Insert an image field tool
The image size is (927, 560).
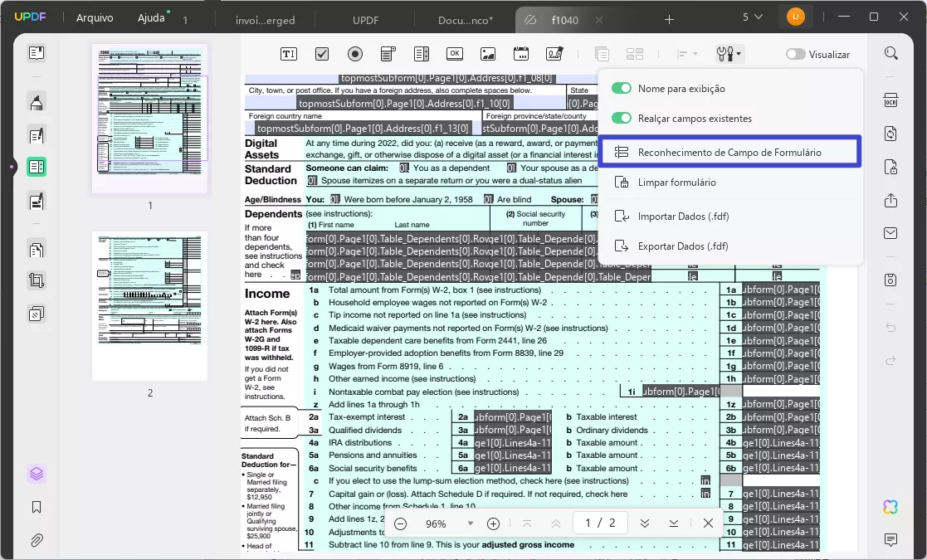point(488,54)
